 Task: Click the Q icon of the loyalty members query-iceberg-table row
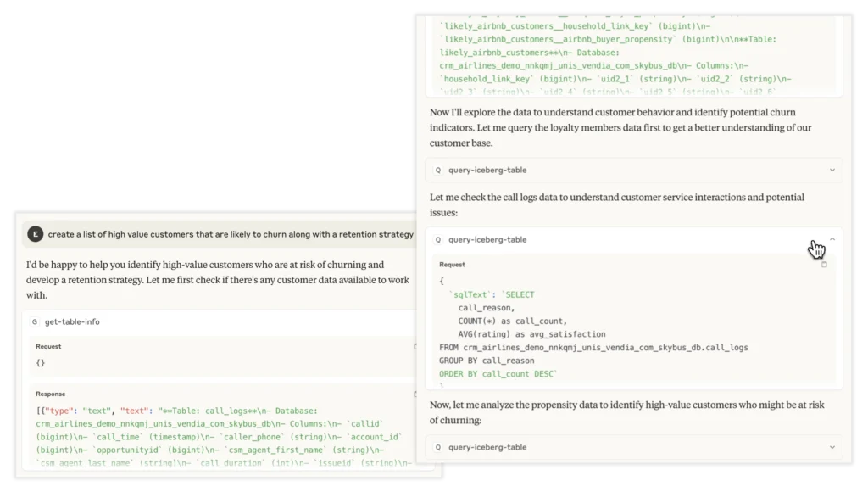(x=438, y=171)
